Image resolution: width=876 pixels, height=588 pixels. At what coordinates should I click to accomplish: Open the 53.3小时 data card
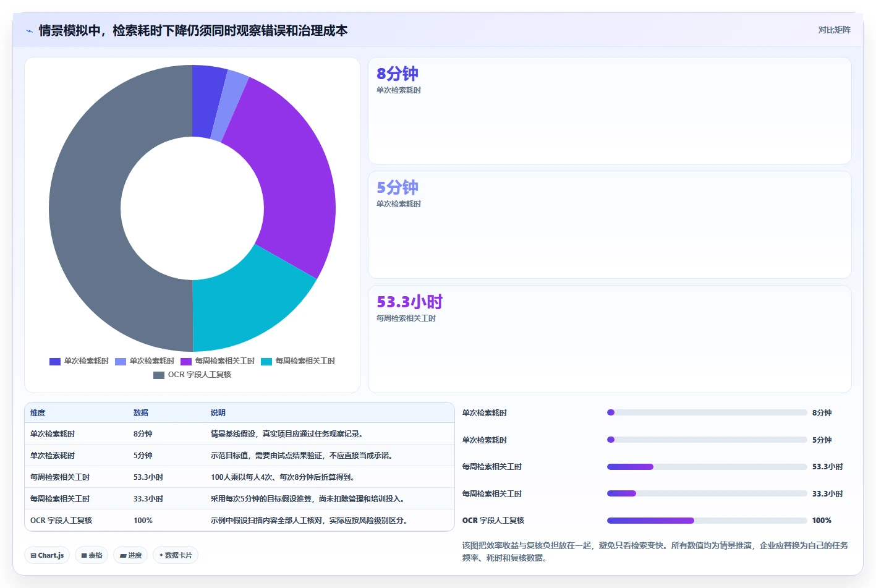610,339
